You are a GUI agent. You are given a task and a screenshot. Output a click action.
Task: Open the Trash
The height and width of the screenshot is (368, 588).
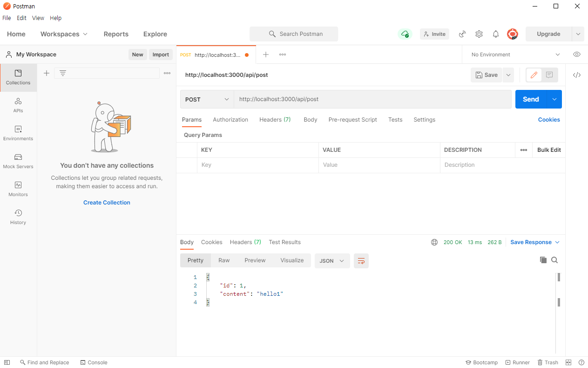(547, 362)
